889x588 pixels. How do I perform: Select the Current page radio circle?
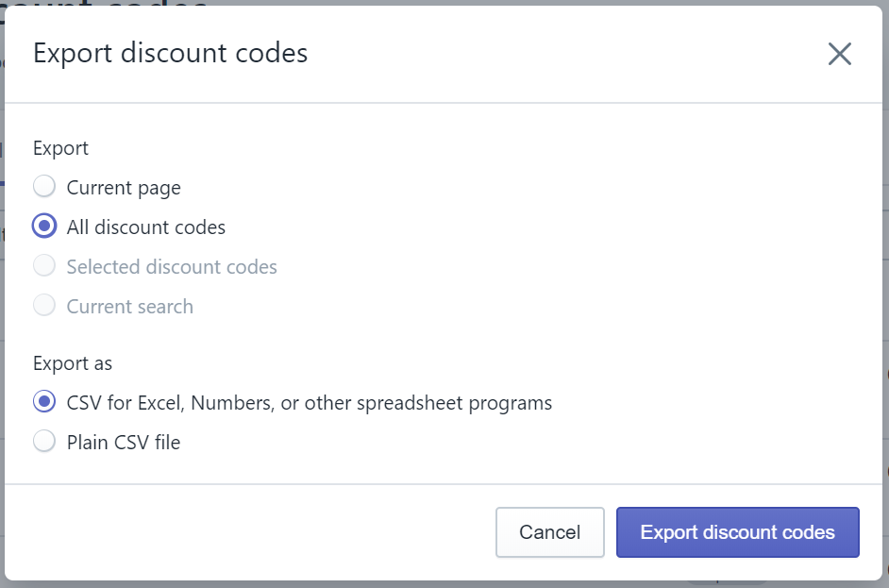click(44, 186)
